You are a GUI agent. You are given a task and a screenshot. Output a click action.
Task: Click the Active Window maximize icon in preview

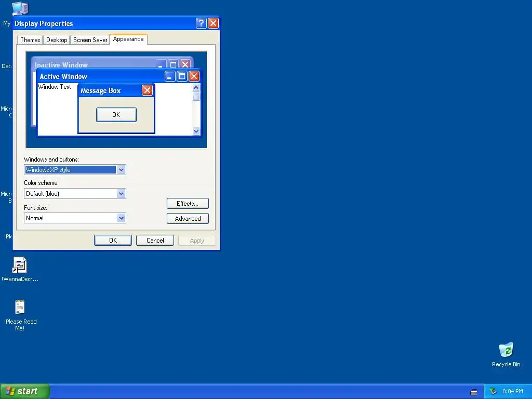click(x=182, y=76)
